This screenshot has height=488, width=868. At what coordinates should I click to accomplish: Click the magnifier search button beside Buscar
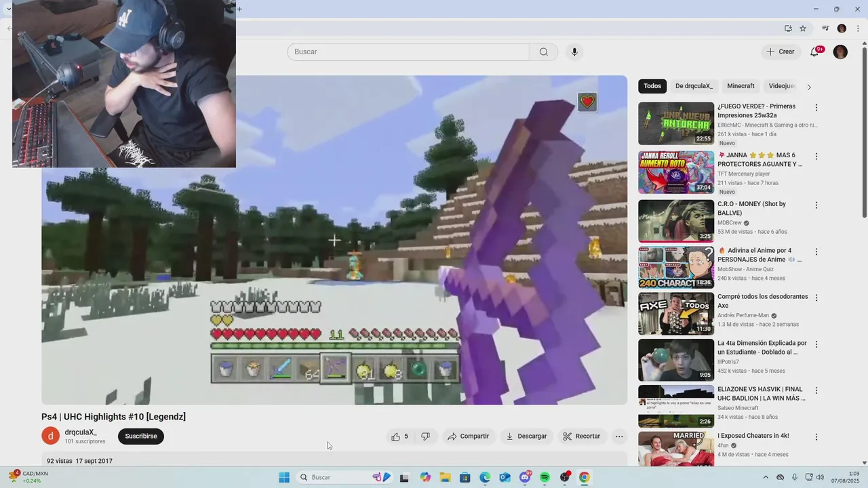[x=544, y=52]
